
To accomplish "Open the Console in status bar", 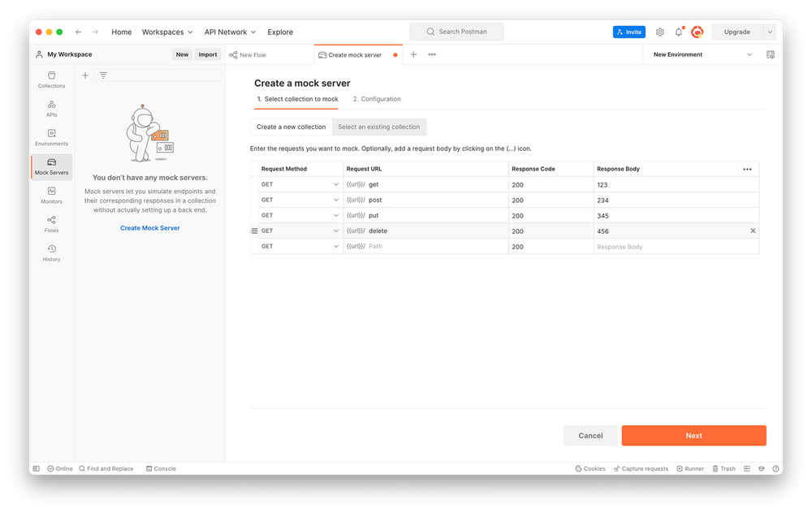I will click(x=160, y=468).
